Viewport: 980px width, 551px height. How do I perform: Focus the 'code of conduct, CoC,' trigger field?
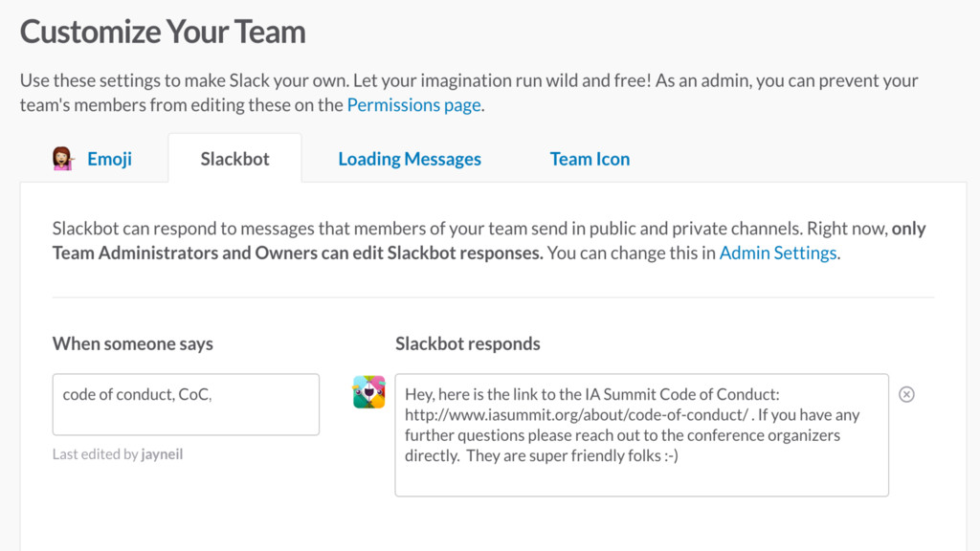point(186,405)
